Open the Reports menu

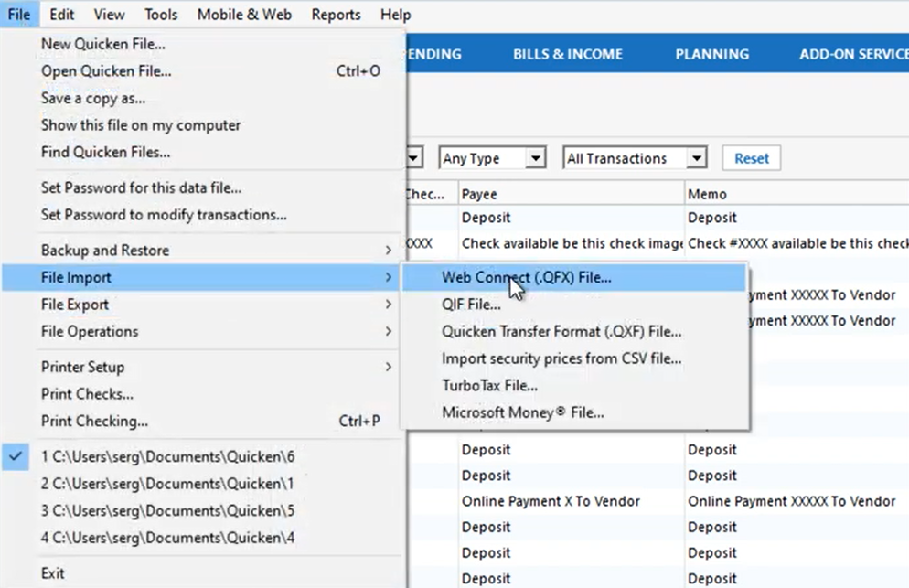click(336, 14)
